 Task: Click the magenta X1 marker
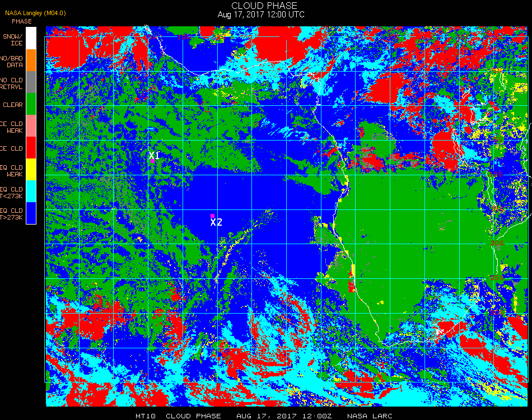coord(153,161)
